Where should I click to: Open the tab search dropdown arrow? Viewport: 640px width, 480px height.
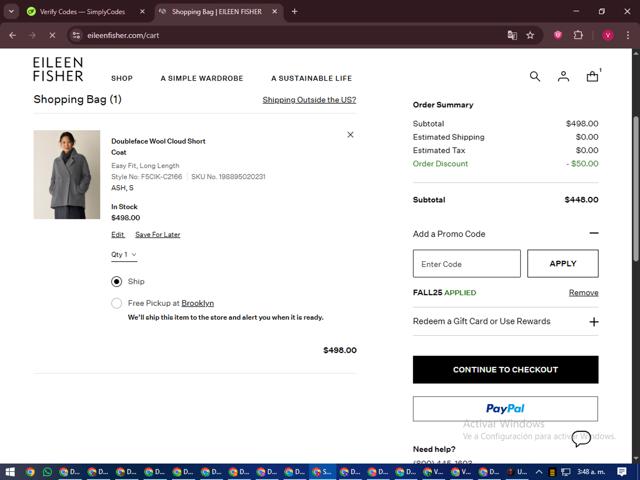point(11,11)
